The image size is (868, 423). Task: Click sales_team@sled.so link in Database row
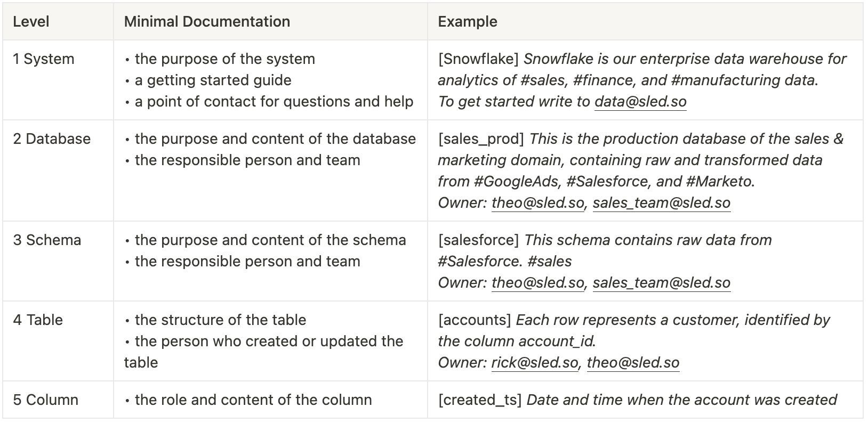coord(661,202)
